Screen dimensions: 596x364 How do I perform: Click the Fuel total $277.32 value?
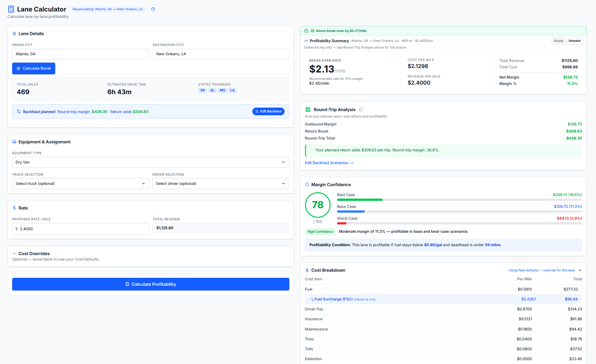coord(570,289)
